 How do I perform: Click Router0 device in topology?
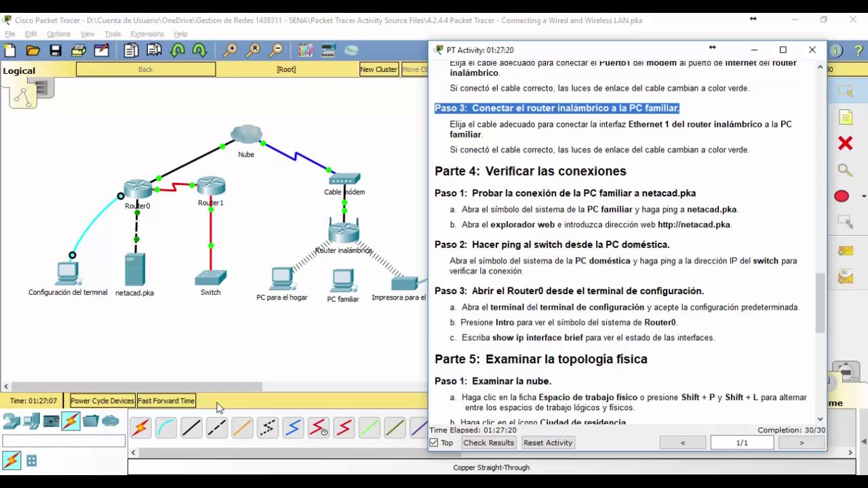pos(138,189)
